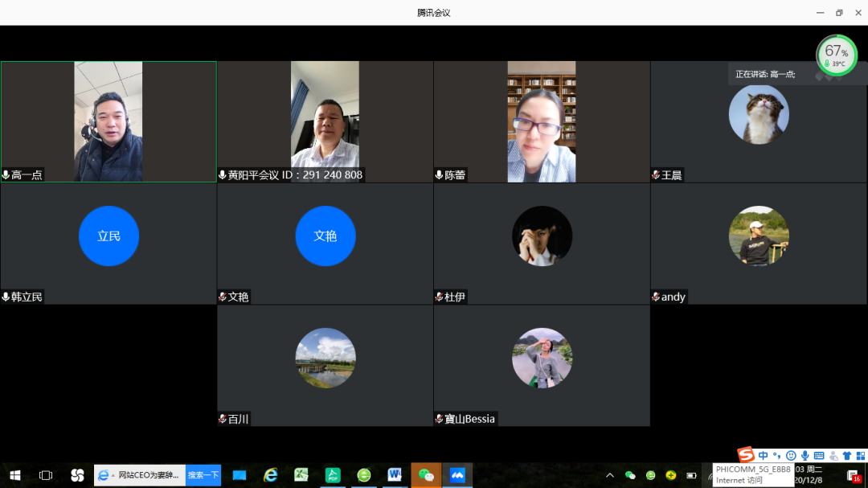The image size is (868, 488).
Task: Click the muted mic icon beside 王晨
Action: click(x=657, y=175)
